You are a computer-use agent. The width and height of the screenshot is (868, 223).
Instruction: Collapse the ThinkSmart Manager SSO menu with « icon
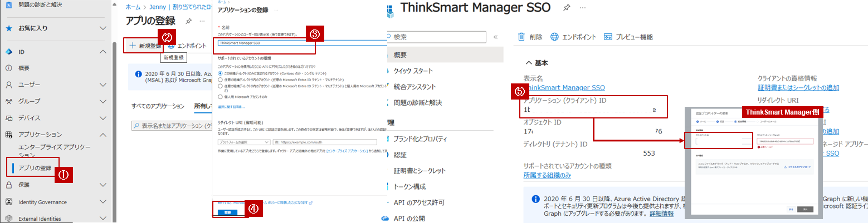coord(495,37)
